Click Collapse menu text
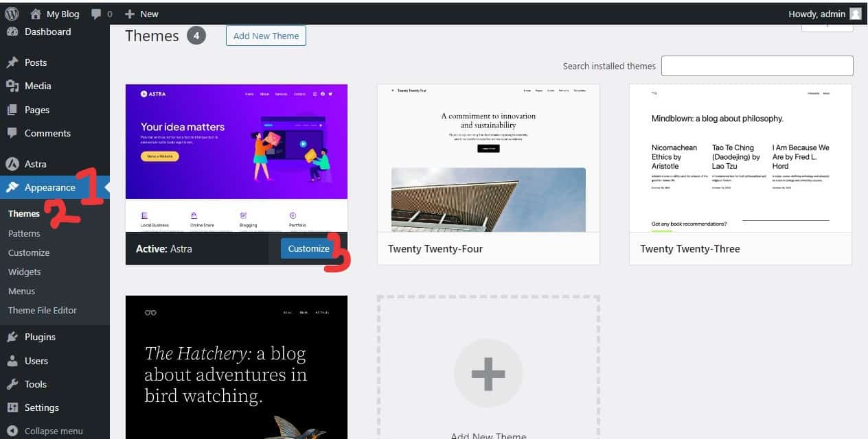This screenshot has height=439, width=868. [x=54, y=431]
